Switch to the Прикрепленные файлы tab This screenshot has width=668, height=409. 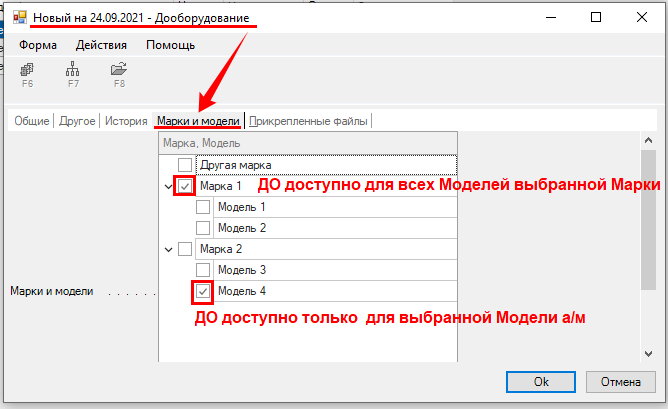tap(309, 121)
